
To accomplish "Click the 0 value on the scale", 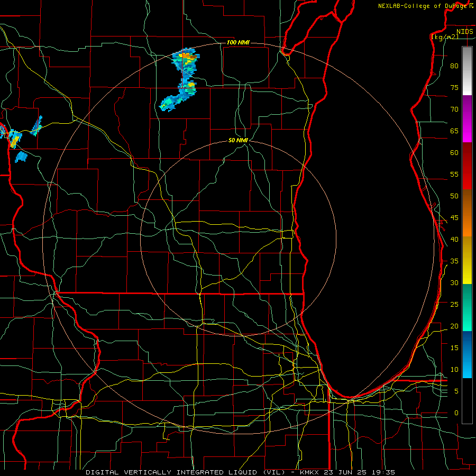I will (x=456, y=413).
